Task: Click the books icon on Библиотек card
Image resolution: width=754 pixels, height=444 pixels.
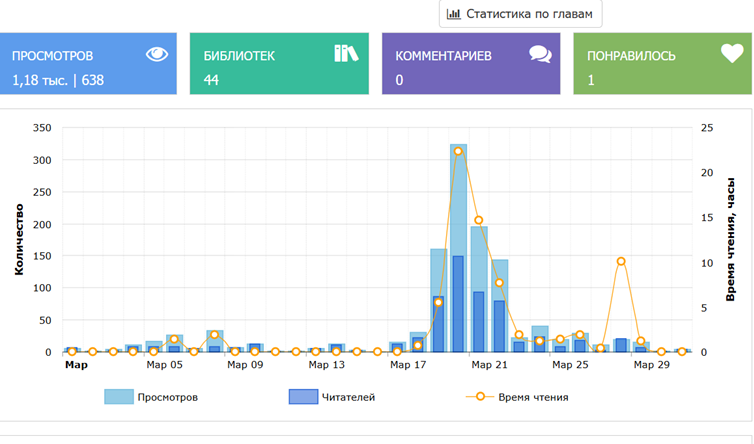Action: (346, 54)
